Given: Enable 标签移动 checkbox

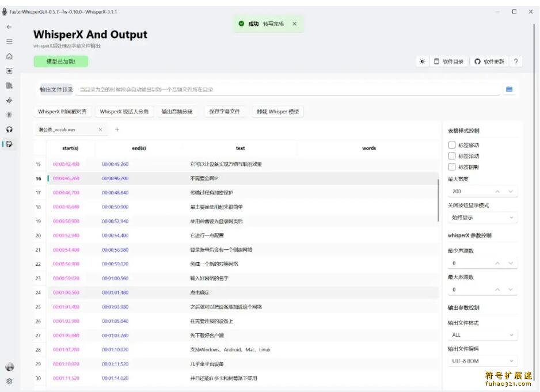Looking at the screenshot, I should 452,145.
